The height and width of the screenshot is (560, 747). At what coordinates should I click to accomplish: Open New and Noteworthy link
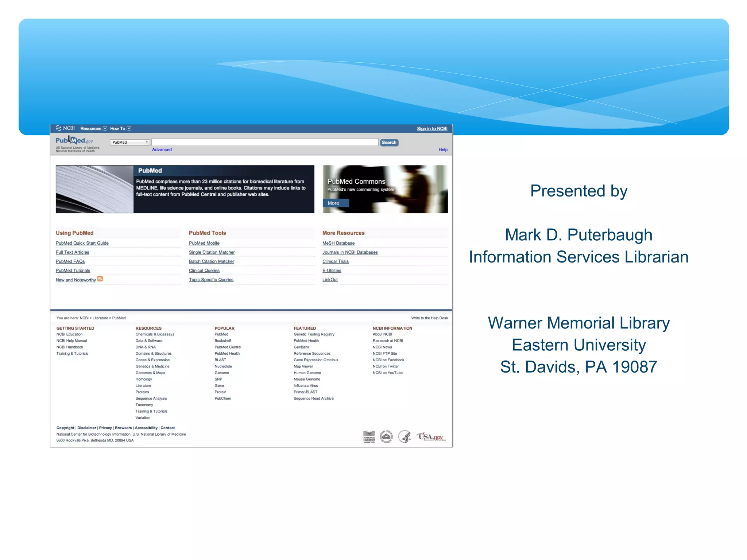pyautogui.click(x=76, y=280)
